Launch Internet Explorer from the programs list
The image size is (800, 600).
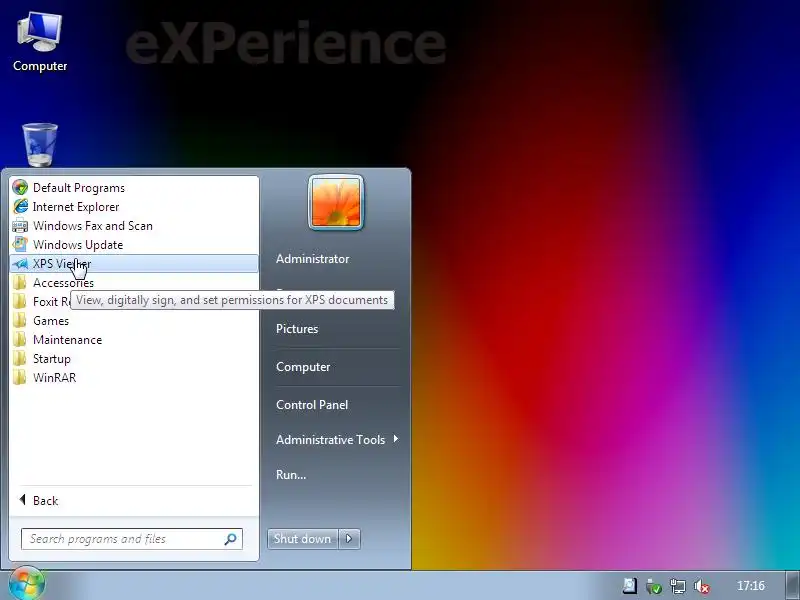click(134, 207)
